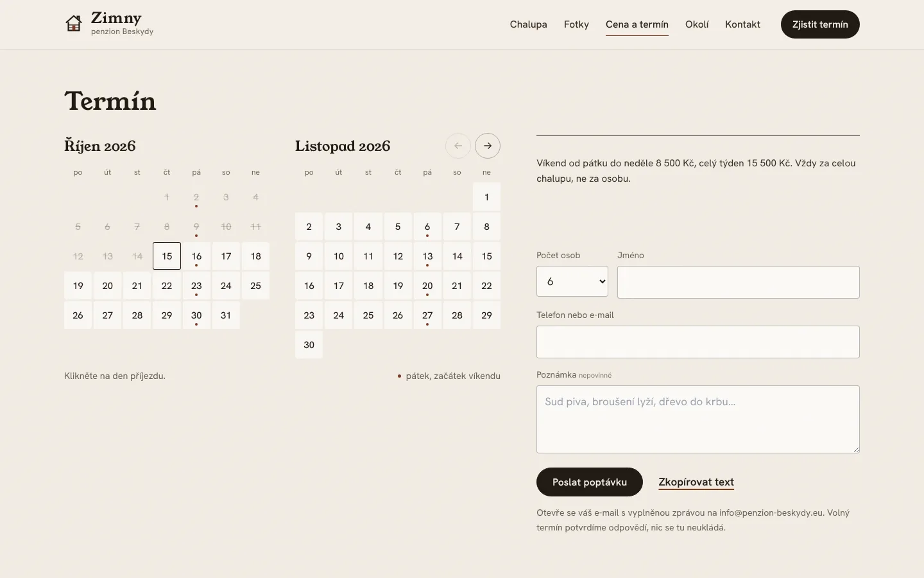Go to the next month arrow
Image resolution: width=924 pixels, height=578 pixels.
tap(488, 146)
